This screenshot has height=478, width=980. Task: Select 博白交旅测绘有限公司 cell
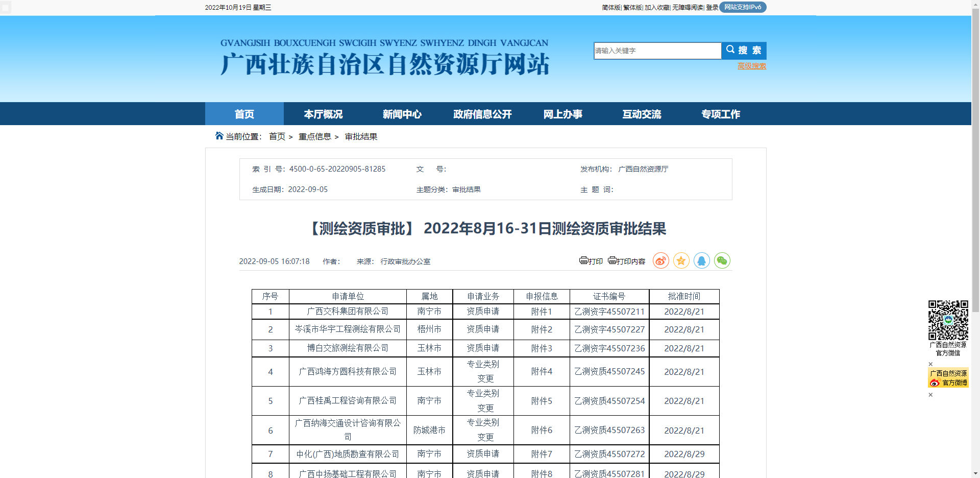tap(348, 348)
